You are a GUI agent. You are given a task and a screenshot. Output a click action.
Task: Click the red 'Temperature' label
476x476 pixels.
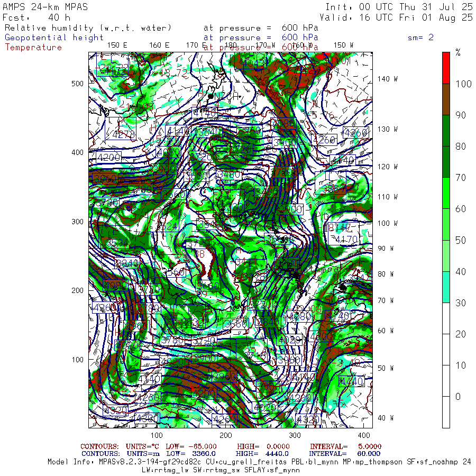click(x=33, y=48)
